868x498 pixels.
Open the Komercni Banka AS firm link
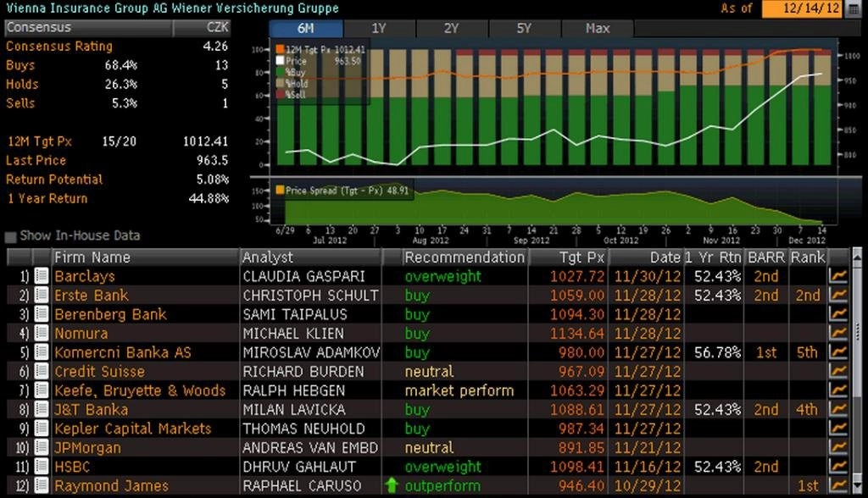(123, 352)
